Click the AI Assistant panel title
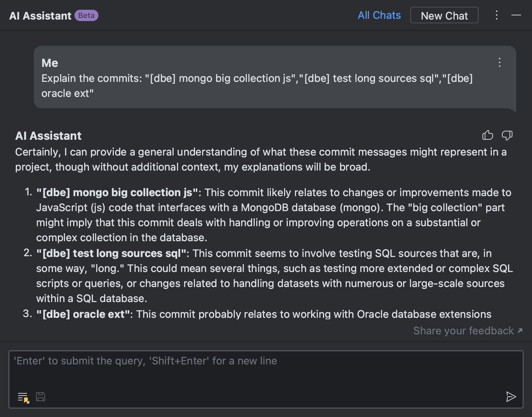Image resolution: width=532 pixels, height=417 pixels. (x=40, y=16)
